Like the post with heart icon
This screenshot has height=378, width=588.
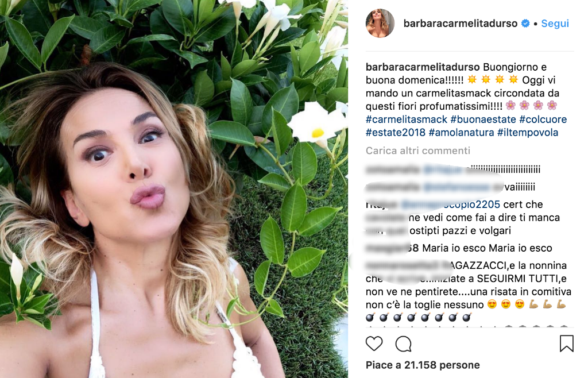coord(374,344)
